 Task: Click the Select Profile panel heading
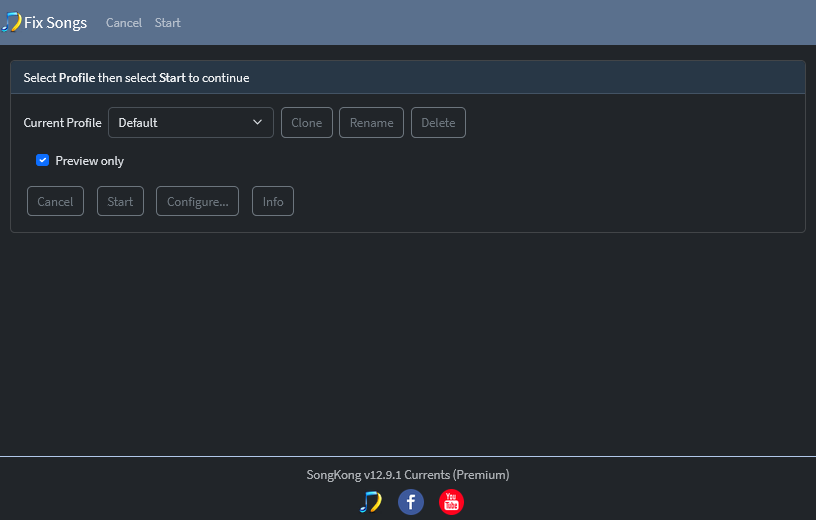click(x=136, y=78)
